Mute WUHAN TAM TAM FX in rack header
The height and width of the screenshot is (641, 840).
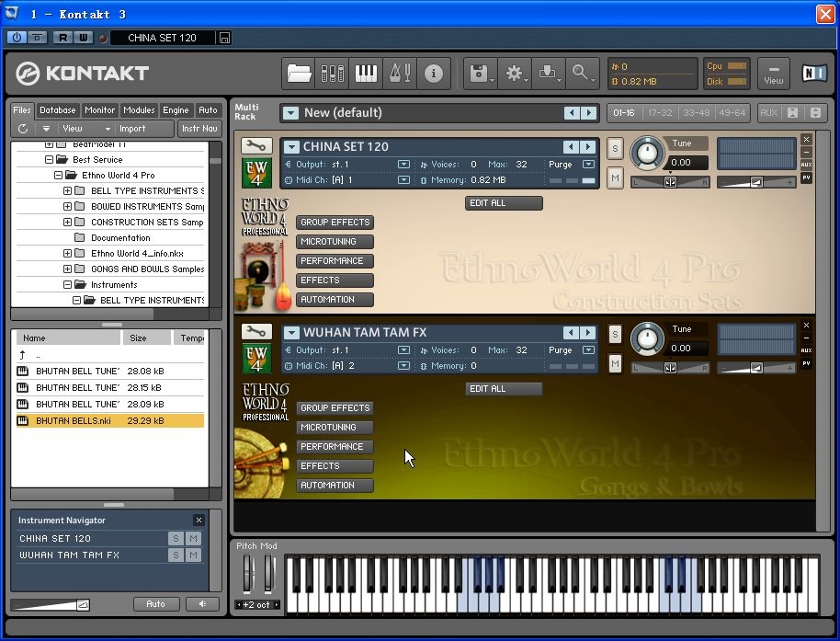pyautogui.click(x=615, y=364)
